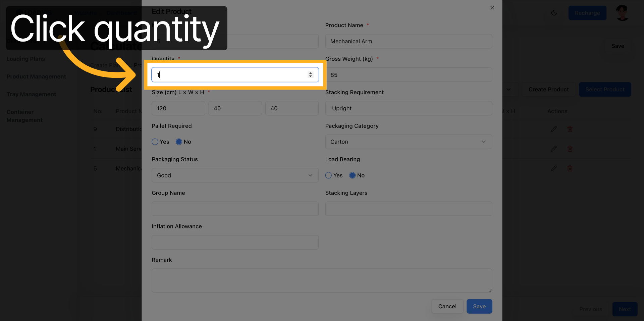Go to Product Management in sidebar
The width and height of the screenshot is (644, 321).
tap(36, 76)
